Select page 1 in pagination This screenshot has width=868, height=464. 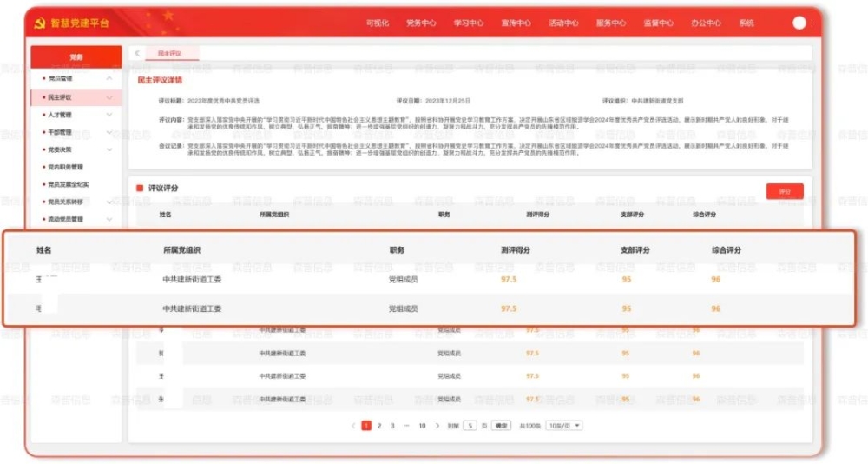[366, 426]
